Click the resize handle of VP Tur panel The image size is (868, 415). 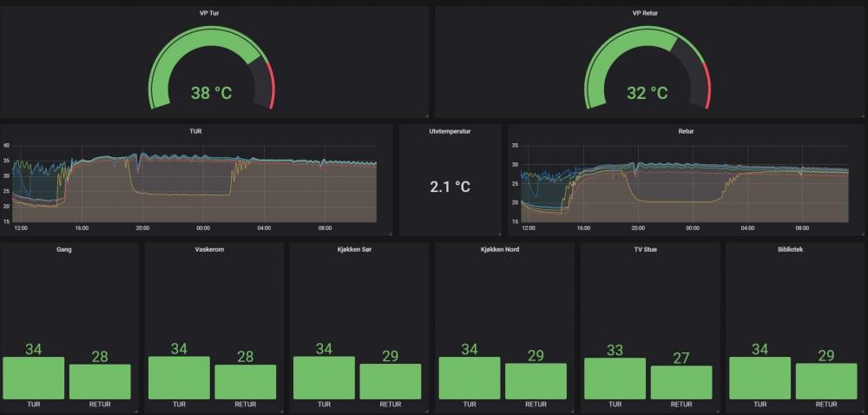pyautogui.click(x=425, y=115)
